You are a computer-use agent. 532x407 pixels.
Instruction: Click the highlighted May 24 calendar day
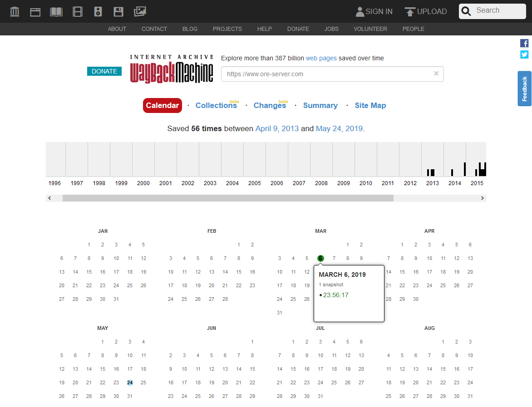coord(130,382)
